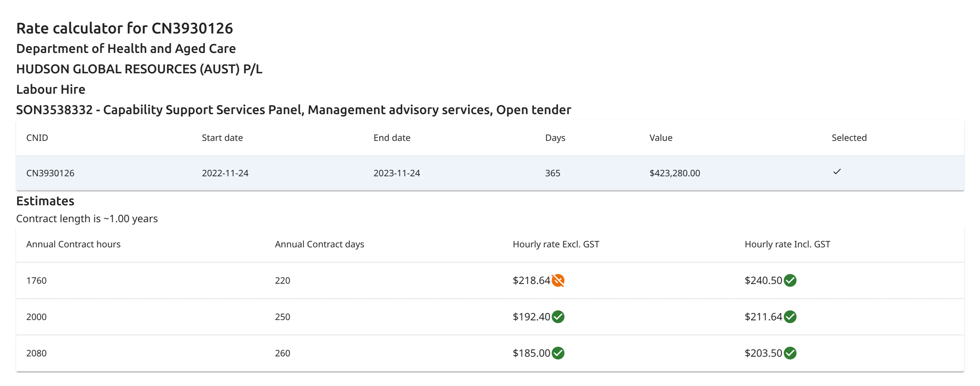The width and height of the screenshot is (980, 386).
Task: Sort by Start date column header
Action: [222, 138]
